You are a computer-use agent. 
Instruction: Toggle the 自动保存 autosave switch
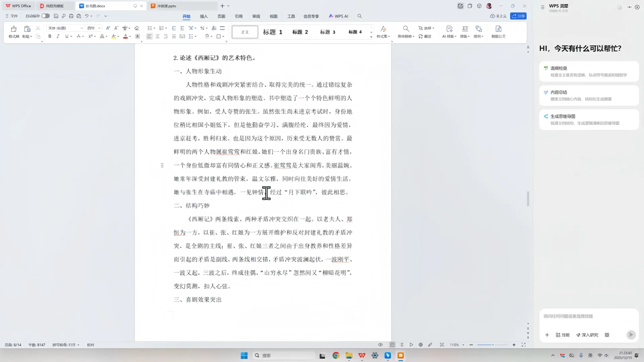(46, 16)
